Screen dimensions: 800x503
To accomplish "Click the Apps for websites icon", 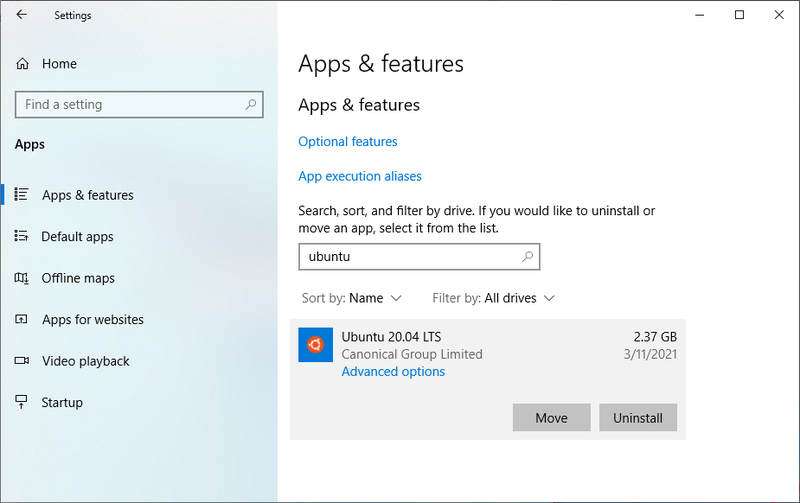I will (21, 319).
